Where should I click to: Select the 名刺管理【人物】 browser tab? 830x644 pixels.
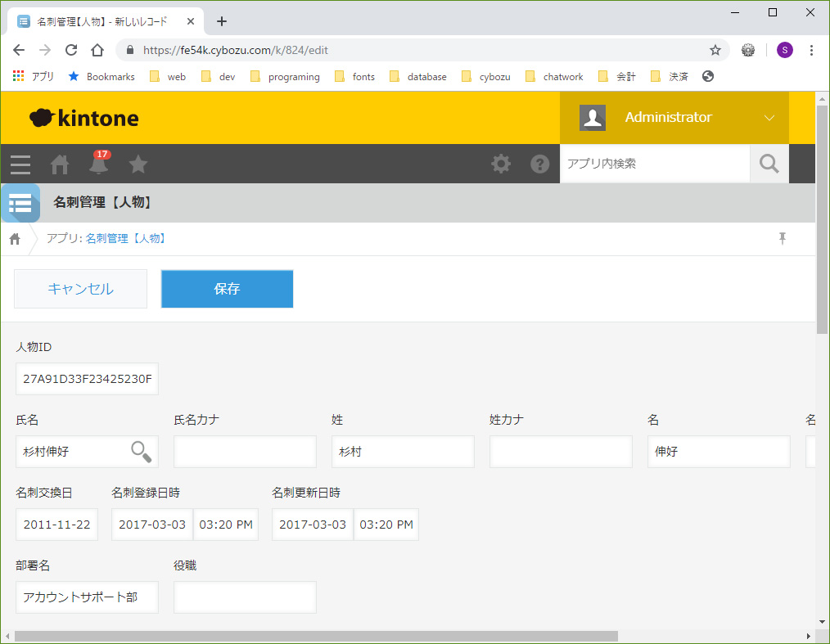[105, 22]
